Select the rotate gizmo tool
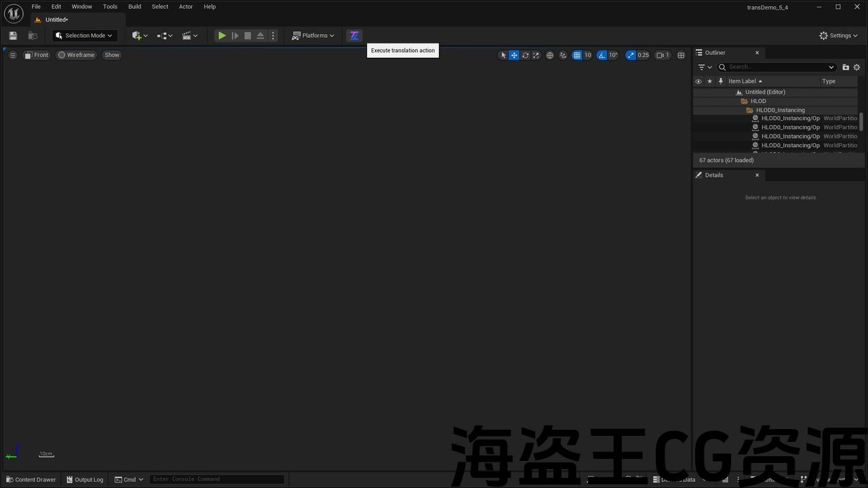The height and width of the screenshot is (488, 868). point(525,56)
